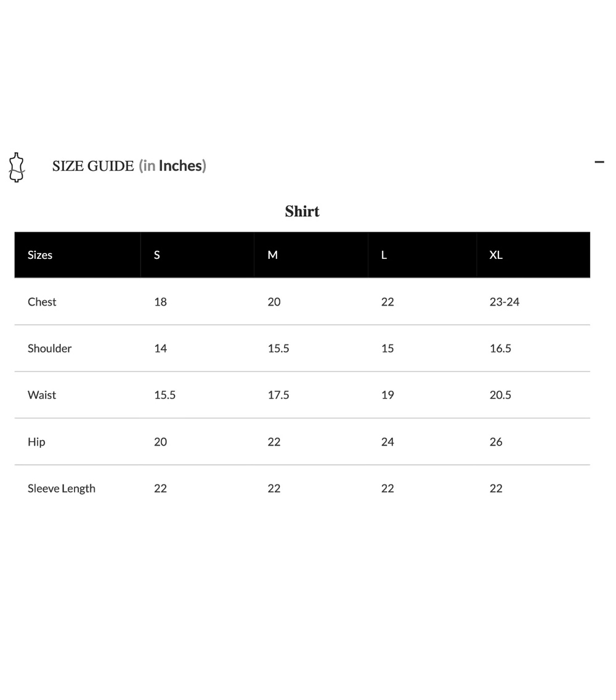
Task: Click the Waist row label
Action: (42, 395)
